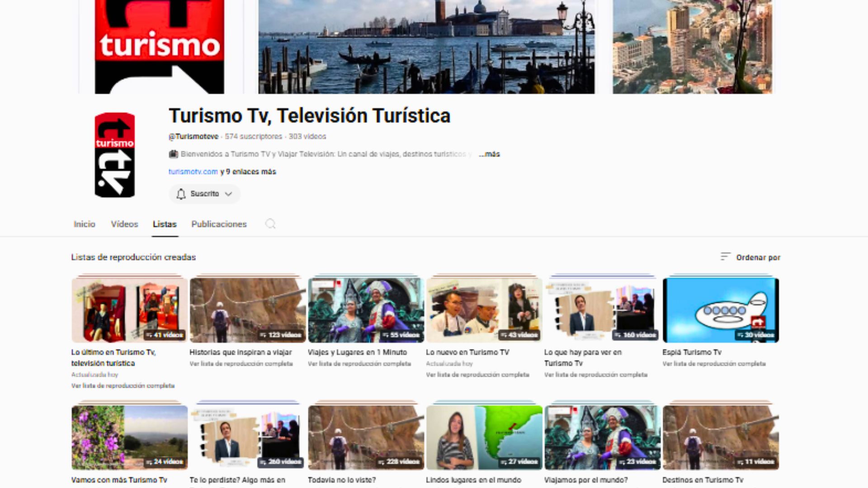
Task: Click 'Listas de reproducción creadas' heading
Action: tap(133, 257)
